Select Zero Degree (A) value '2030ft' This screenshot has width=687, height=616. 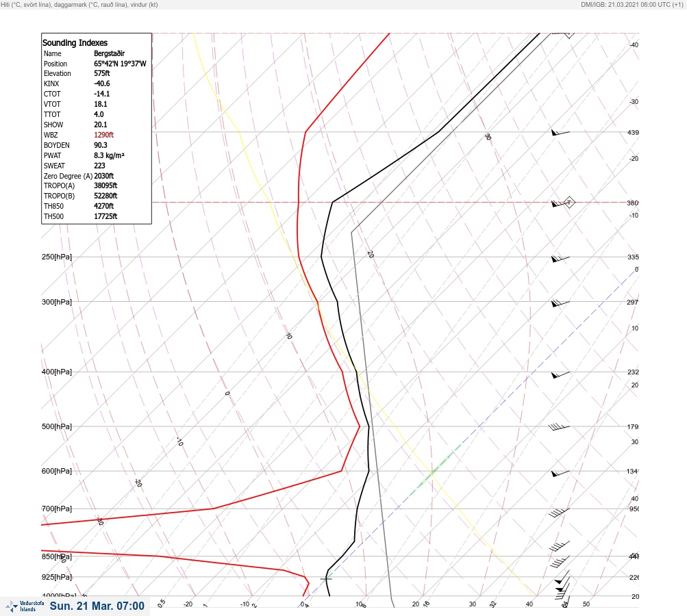(103, 176)
